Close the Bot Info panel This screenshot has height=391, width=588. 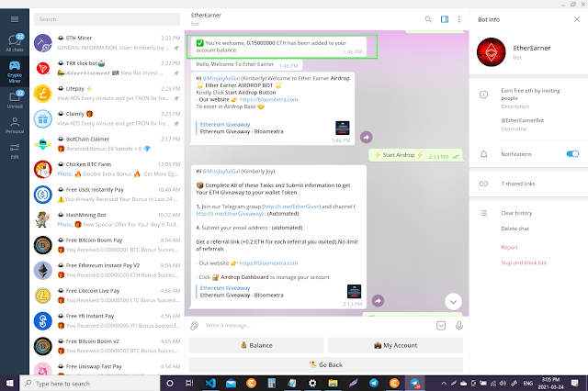577,19
